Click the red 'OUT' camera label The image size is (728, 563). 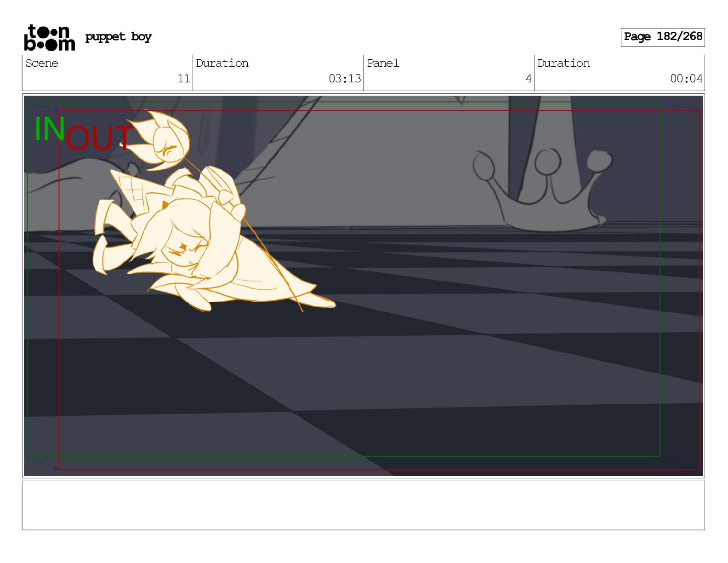(99, 138)
